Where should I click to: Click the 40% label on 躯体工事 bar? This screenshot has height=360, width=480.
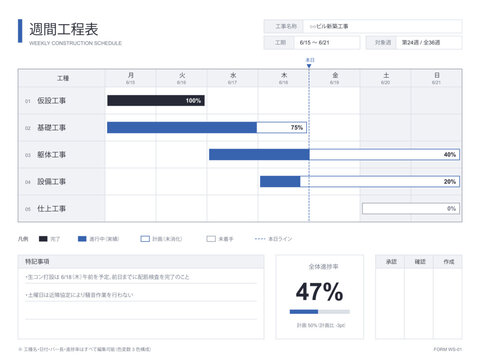450,155
